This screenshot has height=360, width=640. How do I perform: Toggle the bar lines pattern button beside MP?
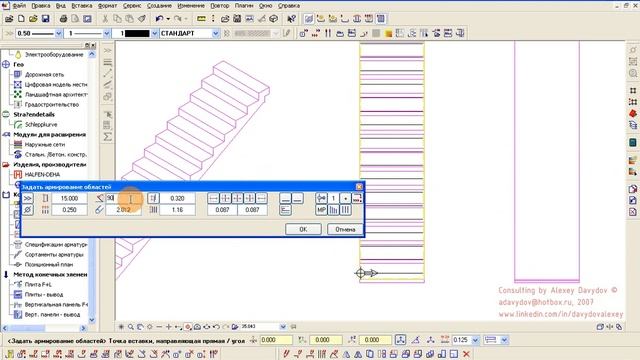[x=333, y=210]
